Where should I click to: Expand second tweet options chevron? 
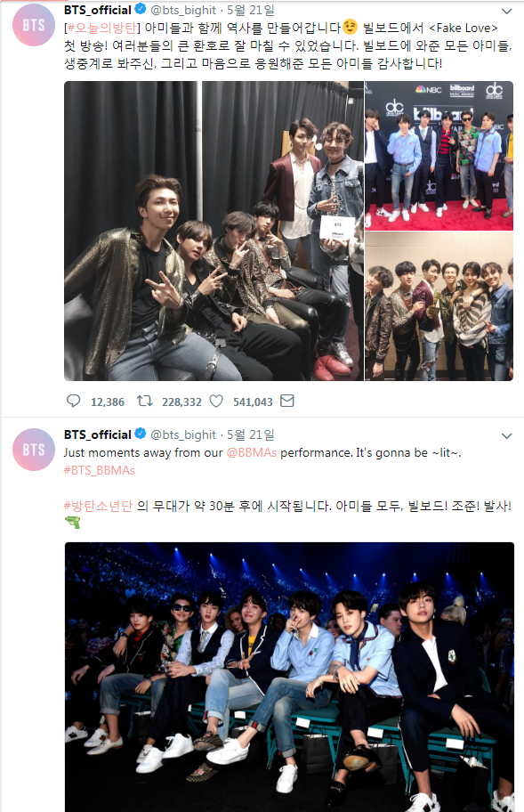[x=507, y=435]
